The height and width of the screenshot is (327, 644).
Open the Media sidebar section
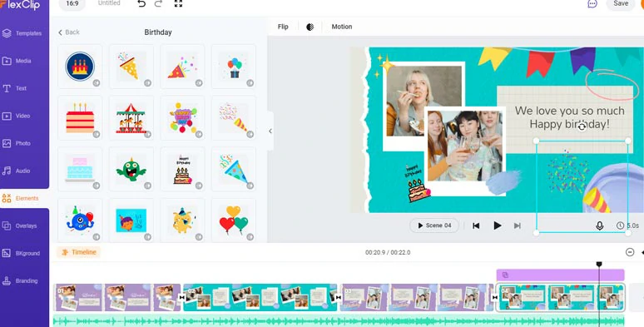tap(17, 61)
